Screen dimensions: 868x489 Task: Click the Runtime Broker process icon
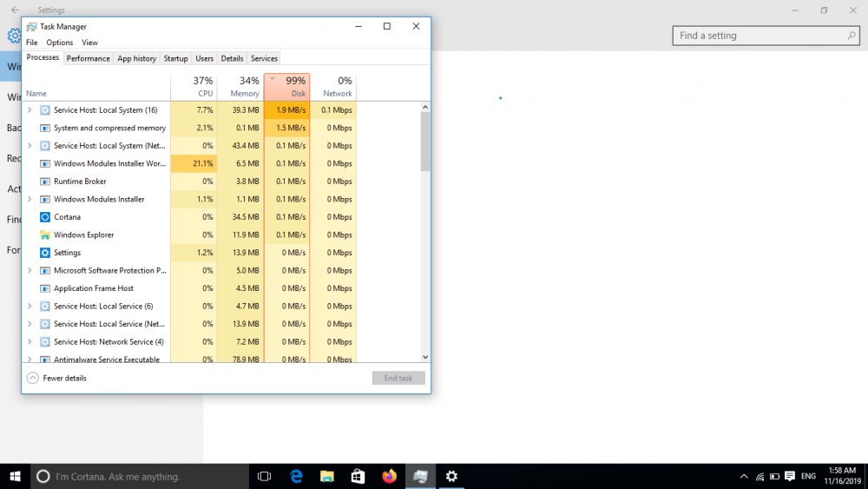click(x=45, y=181)
